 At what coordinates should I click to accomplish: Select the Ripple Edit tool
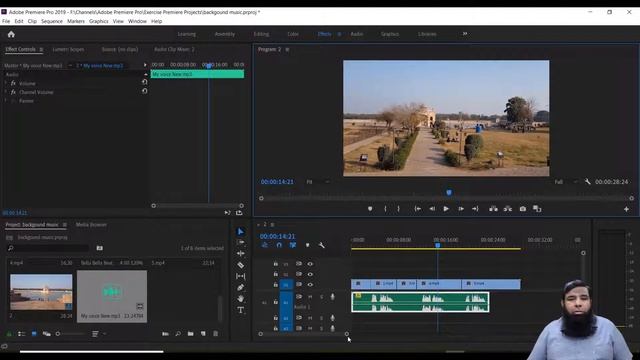(x=240, y=253)
